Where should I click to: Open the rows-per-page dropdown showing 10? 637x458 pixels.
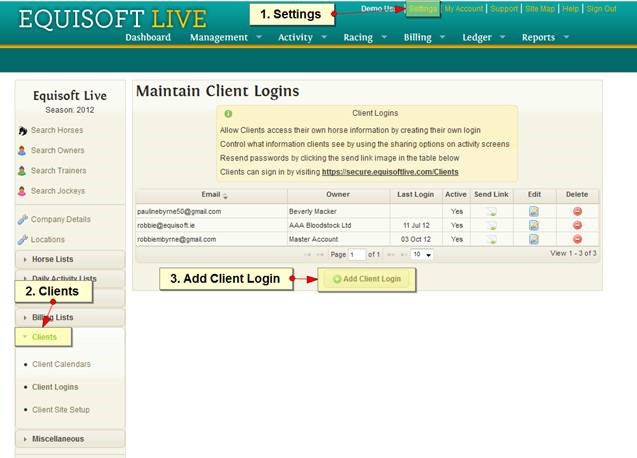tap(422, 255)
